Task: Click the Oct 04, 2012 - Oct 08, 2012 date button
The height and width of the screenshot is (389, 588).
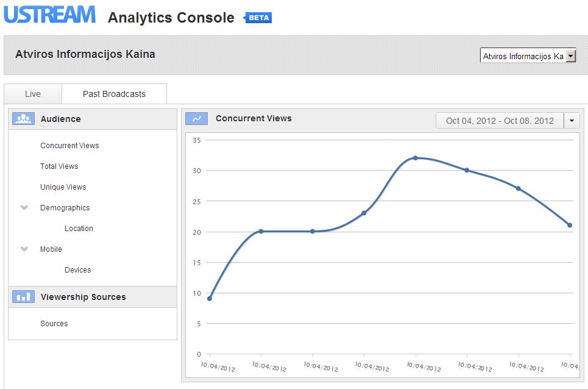Action: point(500,121)
